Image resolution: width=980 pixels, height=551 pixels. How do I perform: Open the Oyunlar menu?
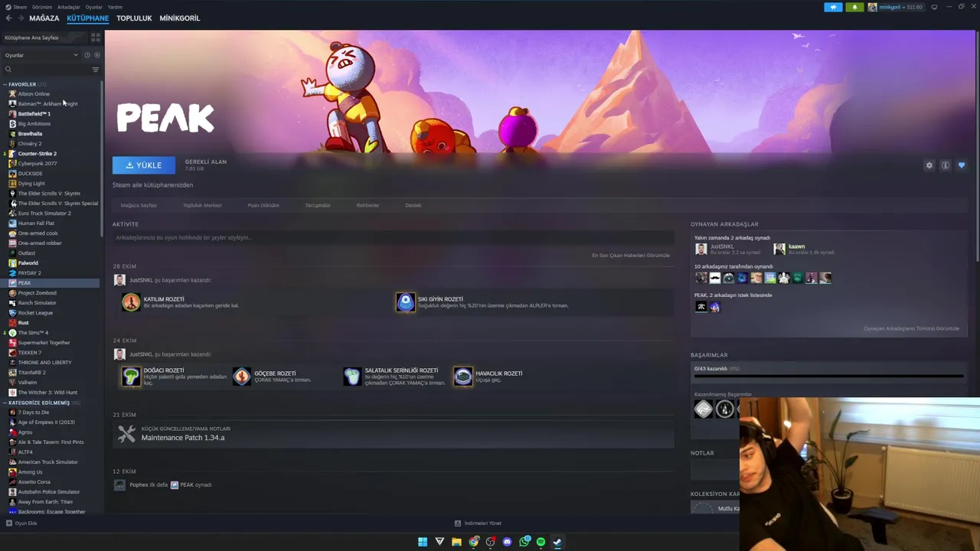[x=94, y=7]
